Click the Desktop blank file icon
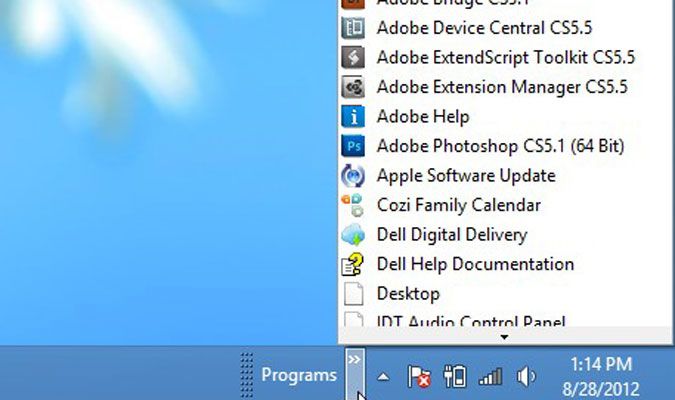Viewport: 675px width, 400px height. pos(353,294)
